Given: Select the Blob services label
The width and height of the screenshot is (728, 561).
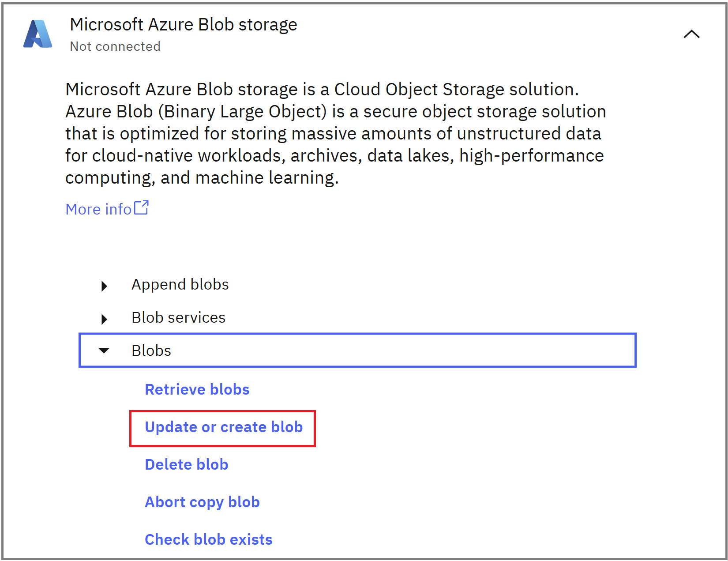Looking at the screenshot, I should click(178, 318).
